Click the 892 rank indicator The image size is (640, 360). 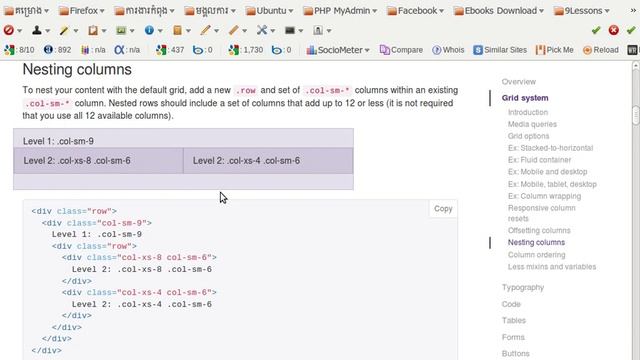click(x=58, y=50)
